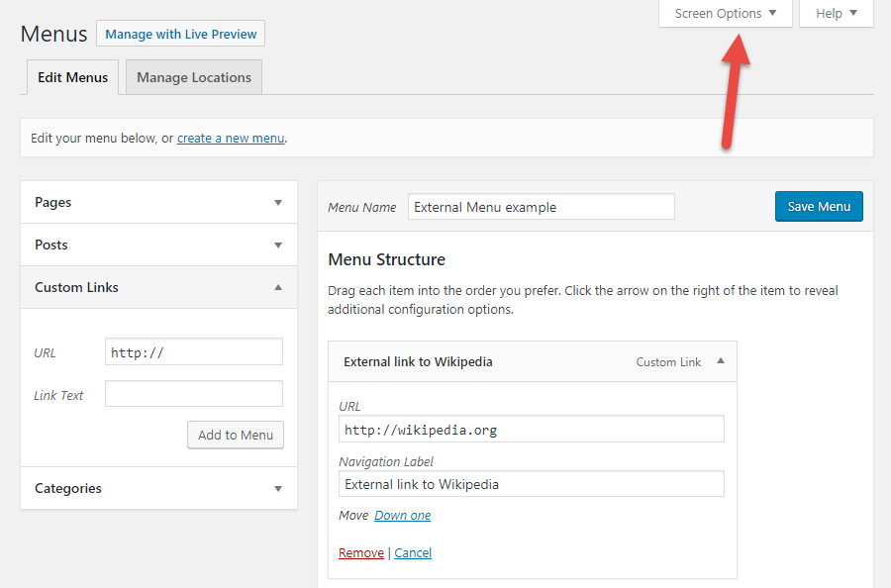The width and height of the screenshot is (891, 588).
Task: Expand the Pages panel
Action: click(158, 202)
